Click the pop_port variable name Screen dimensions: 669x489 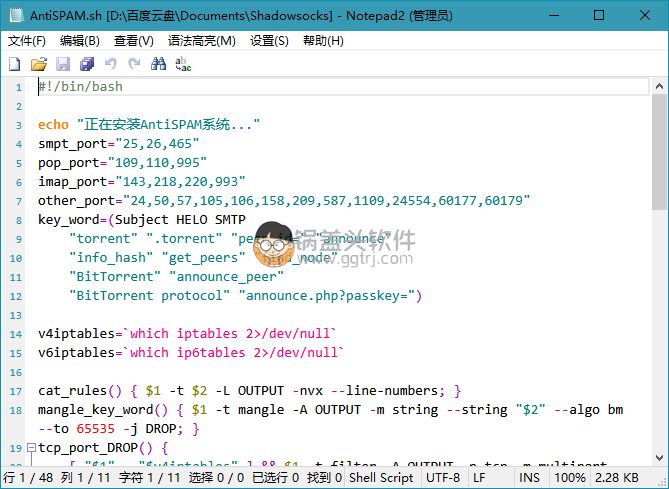point(69,163)
